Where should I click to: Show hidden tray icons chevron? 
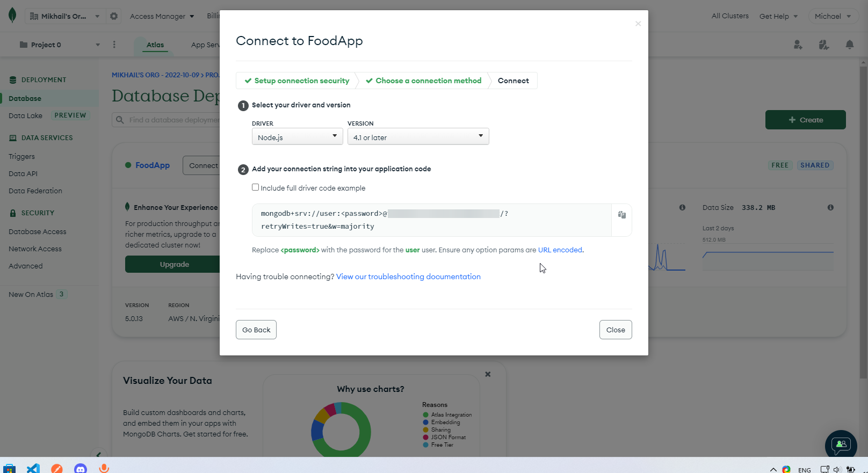click(773, 470)
